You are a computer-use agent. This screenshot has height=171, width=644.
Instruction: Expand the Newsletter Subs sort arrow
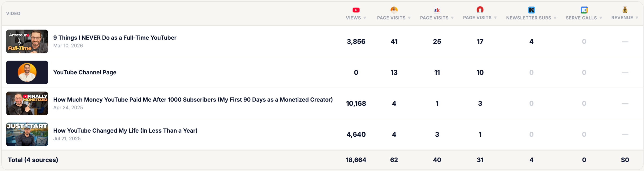(555, 18)
